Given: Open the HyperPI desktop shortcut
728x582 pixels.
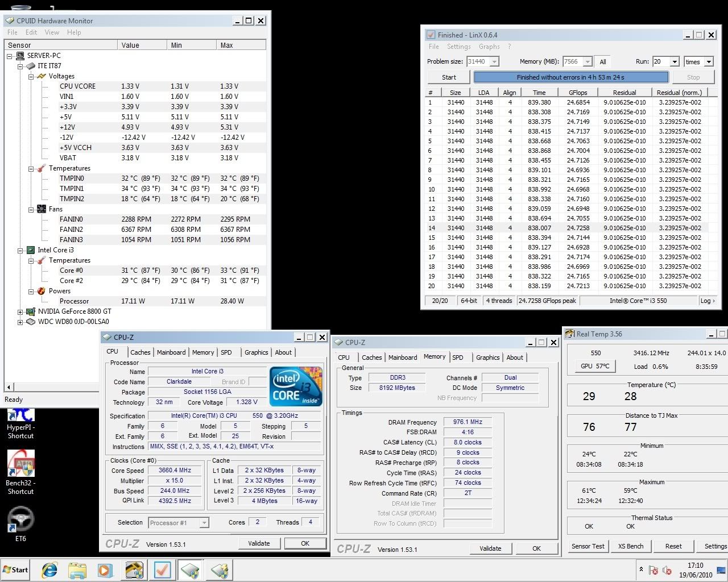Looking at the screenshot, I should [x=20, y=423].
